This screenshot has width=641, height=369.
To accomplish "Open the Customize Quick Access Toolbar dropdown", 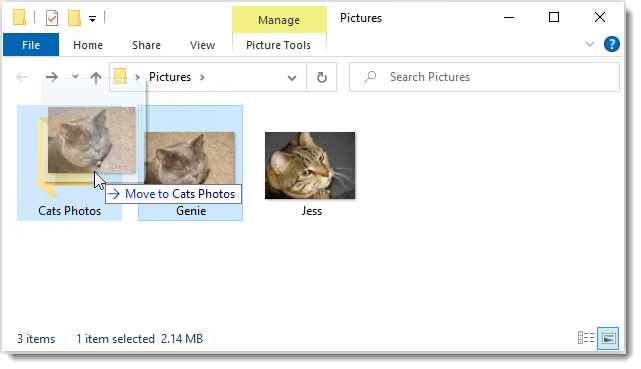I will [x=93, y=19].
